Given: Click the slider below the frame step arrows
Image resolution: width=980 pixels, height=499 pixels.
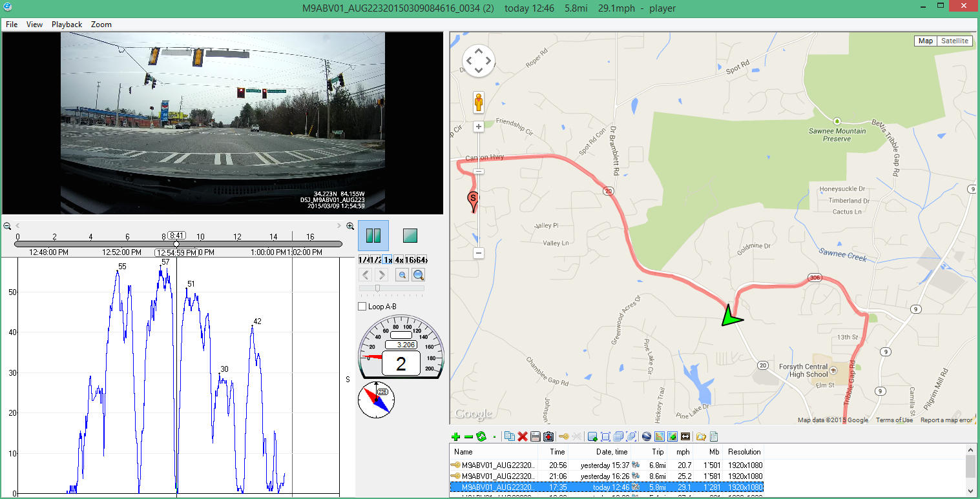Looking at the screenshot, I should 378,289.
